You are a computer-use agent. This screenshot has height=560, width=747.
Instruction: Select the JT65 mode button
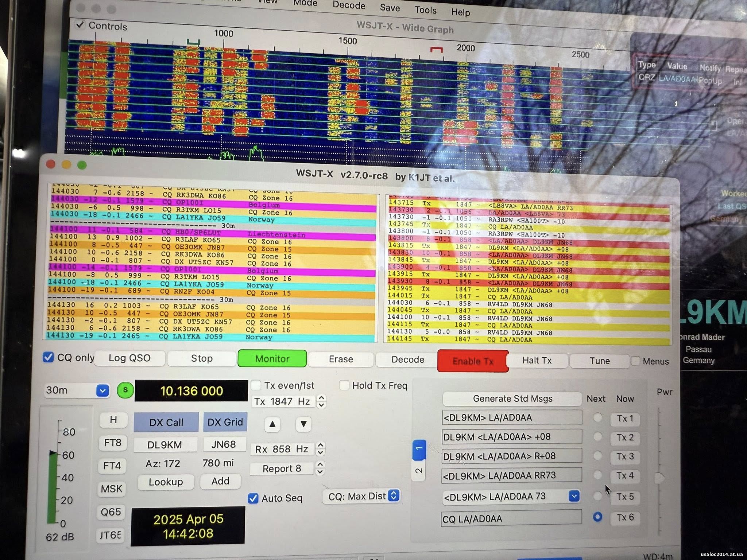pyautogui.click(x=111, y=535)
